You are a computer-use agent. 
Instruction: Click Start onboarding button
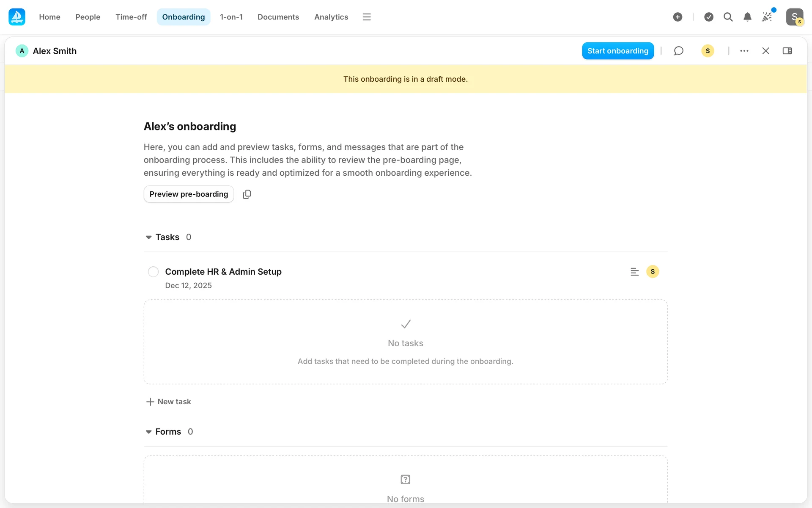coord(617,51)
